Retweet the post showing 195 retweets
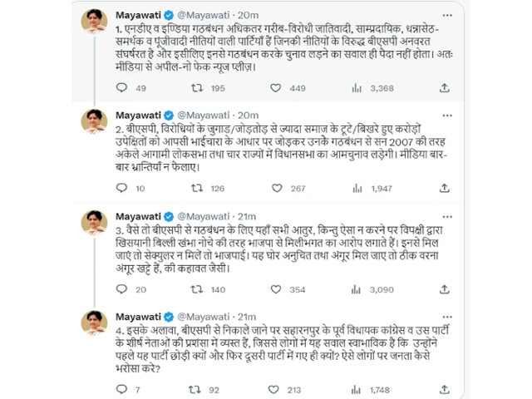This screenshot has width=532, height=399. [x=196, y=87]
